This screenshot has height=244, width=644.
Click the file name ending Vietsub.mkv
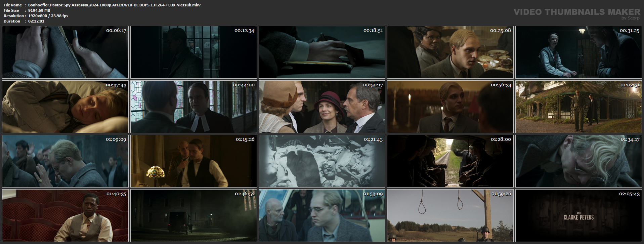114,5
